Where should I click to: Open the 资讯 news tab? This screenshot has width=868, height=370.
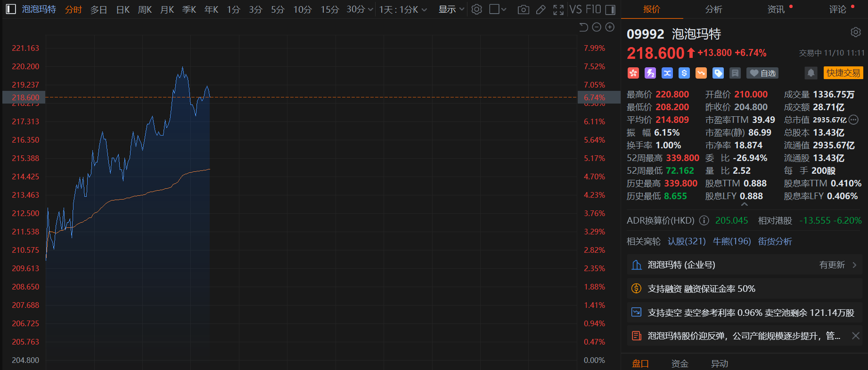click(776, 9)
